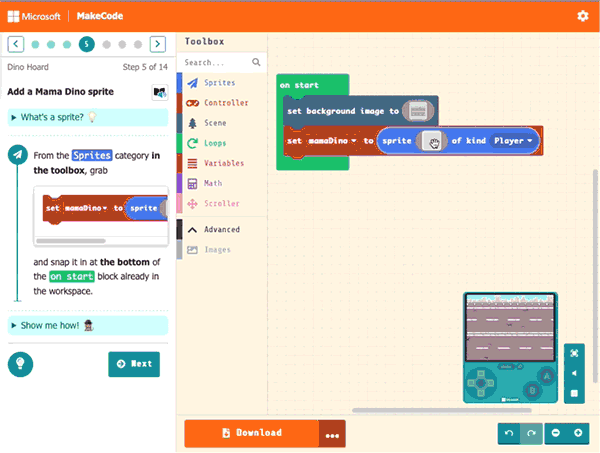Open the lightbulb hint button

20,364
